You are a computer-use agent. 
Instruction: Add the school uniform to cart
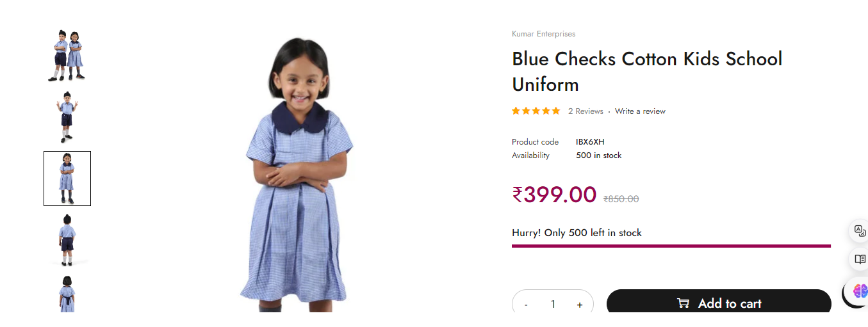tap(719, 303)
